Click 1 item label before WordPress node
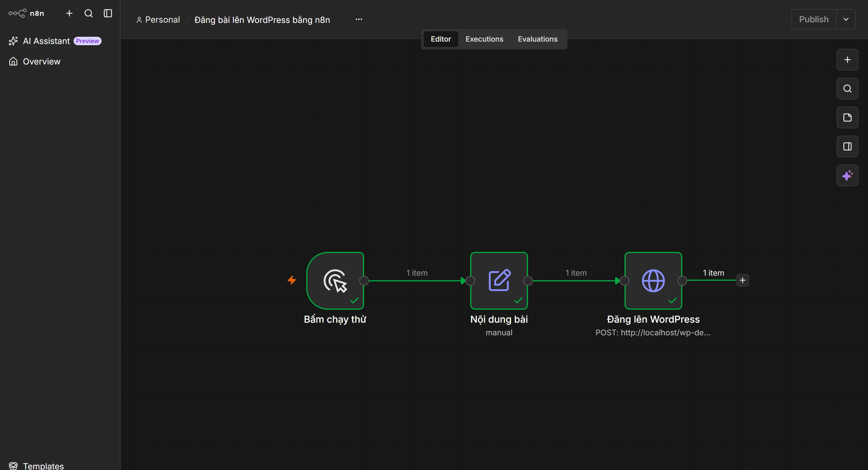Viewport: 868px width, 470px height. pyautogui.click(x=576, y=273)
